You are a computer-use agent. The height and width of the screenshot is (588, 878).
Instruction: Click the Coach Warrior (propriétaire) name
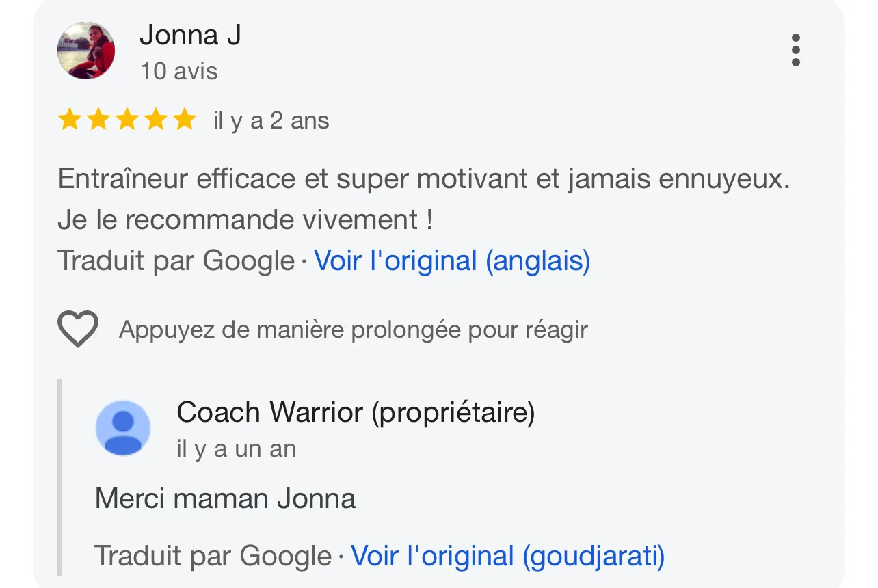pos(356,413)
